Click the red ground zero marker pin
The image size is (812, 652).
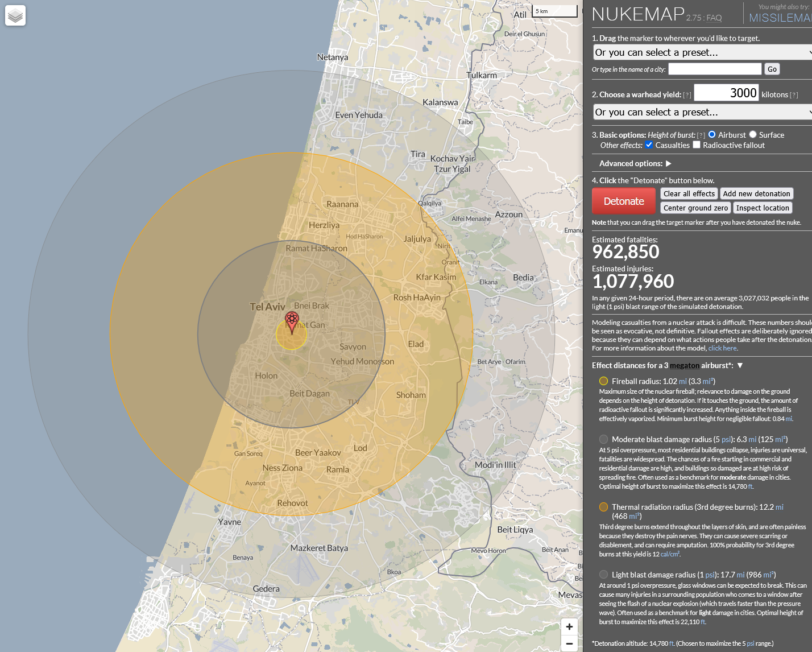[292, 322]
